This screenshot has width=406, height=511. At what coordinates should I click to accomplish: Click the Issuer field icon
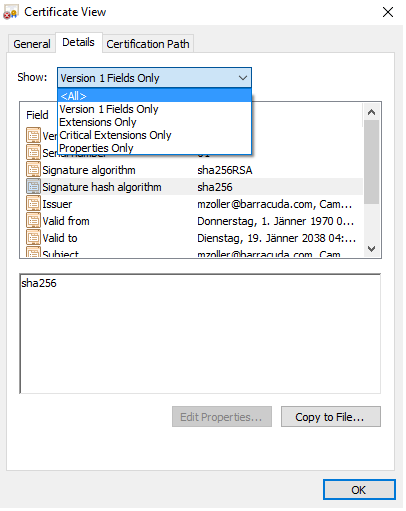(x=33, y=204)
